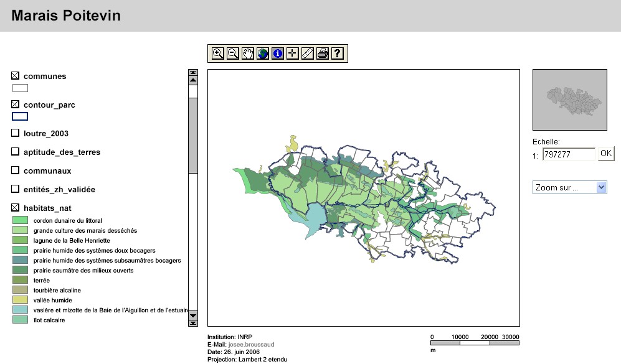Activate the pan hand tool
621x364 pixels.
[x=247, y=54]
